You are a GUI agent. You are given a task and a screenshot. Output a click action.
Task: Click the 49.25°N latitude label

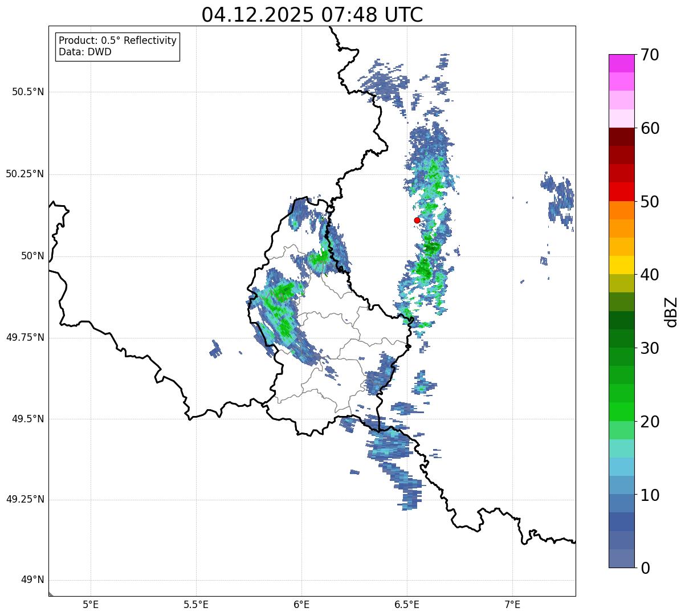[x=25, y=500]
